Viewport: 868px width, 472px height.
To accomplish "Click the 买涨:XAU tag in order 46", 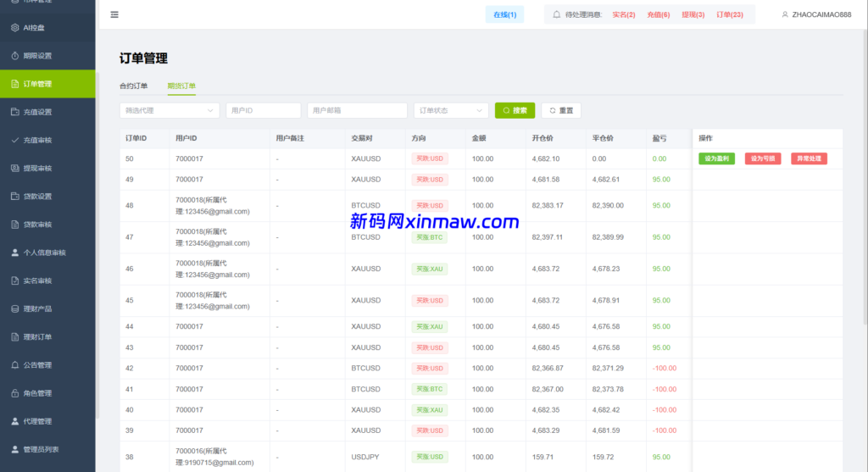I will click(430, 269).
